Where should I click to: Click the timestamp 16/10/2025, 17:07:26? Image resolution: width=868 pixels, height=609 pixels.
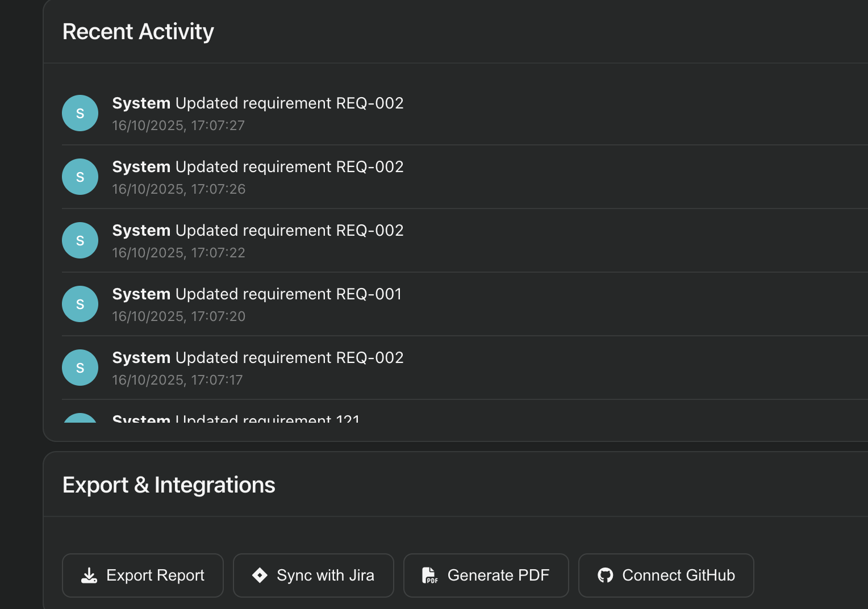[x=179, y=189]
